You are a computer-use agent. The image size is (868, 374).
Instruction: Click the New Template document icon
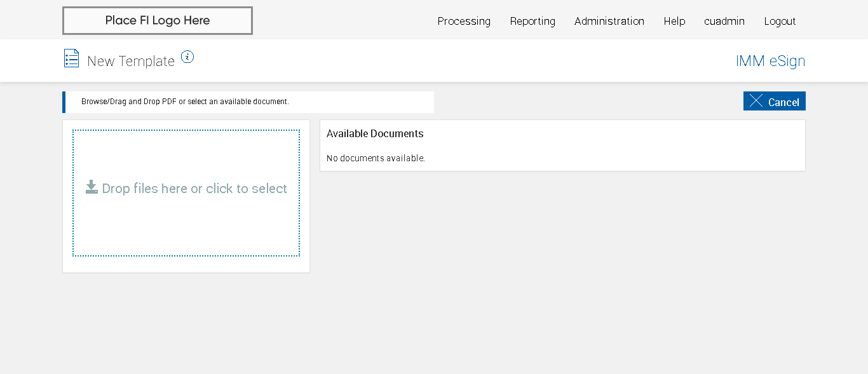click(71, 58)
